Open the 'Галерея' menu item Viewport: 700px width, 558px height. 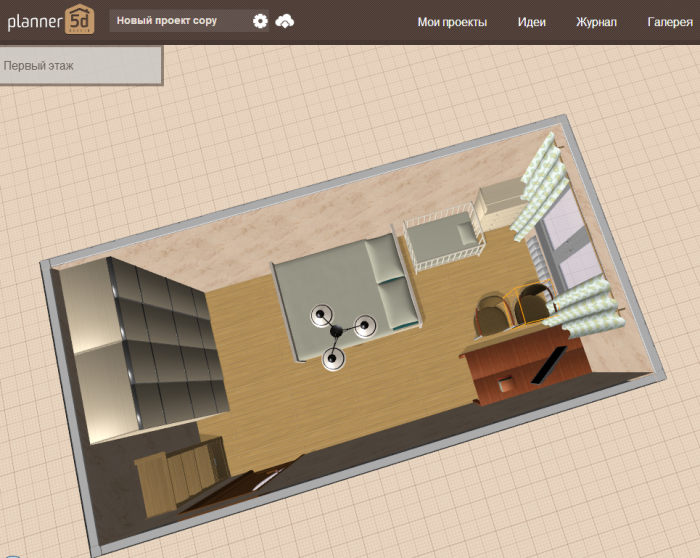point(670,22)
